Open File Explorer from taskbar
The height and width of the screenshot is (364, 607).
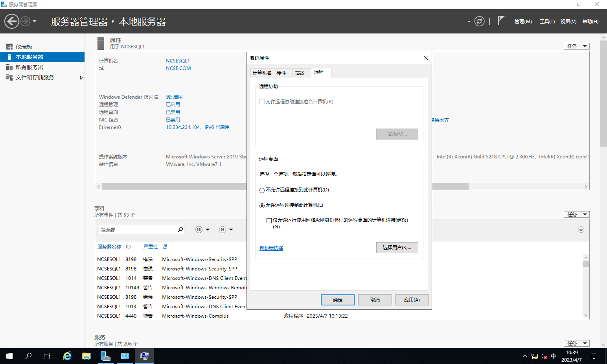pyautogui.click(x=86, y=356)
